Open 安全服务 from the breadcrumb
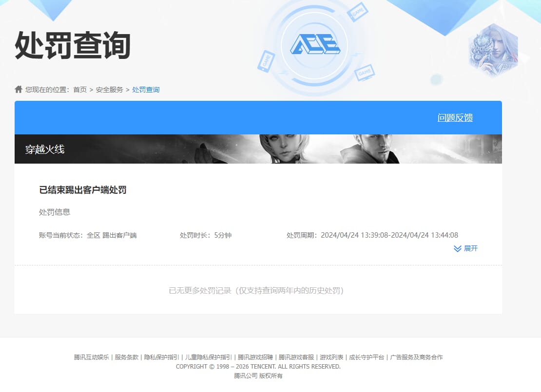 (x=109, y=90)
